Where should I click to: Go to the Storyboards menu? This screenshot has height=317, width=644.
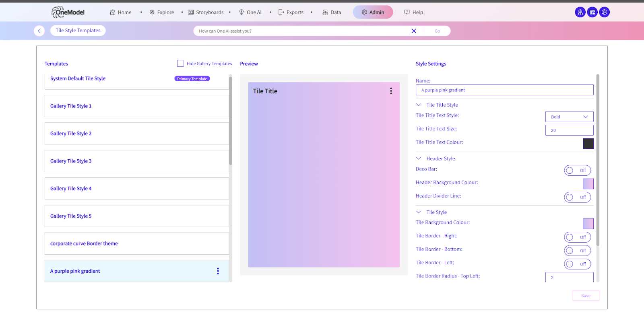coord(206,12)
